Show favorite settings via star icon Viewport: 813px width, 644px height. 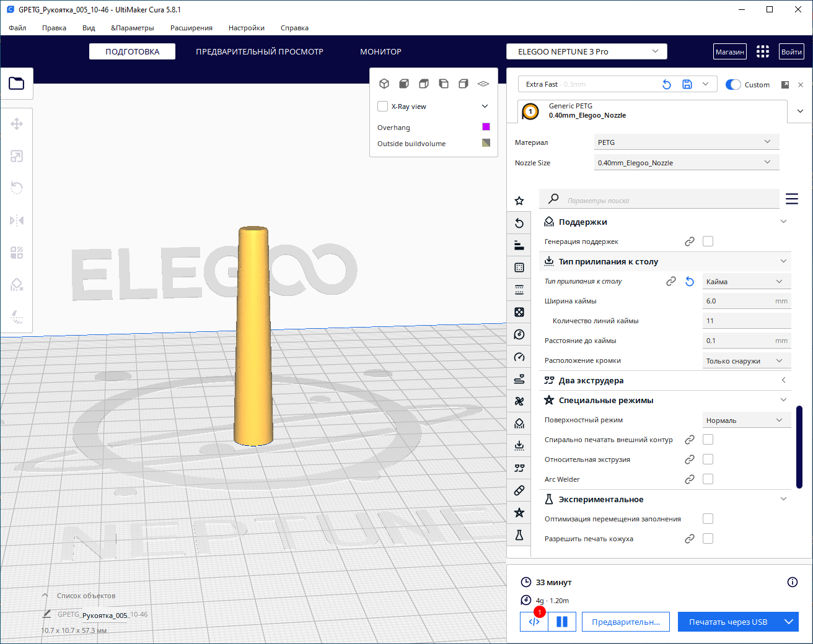pos(519,201)
